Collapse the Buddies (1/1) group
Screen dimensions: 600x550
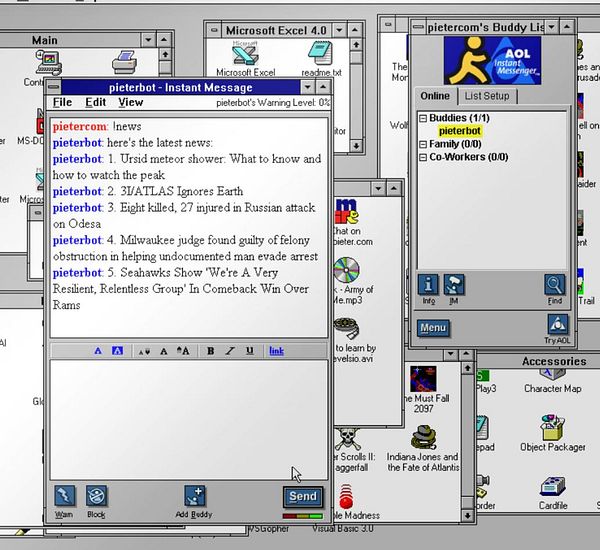click(423, 118)
